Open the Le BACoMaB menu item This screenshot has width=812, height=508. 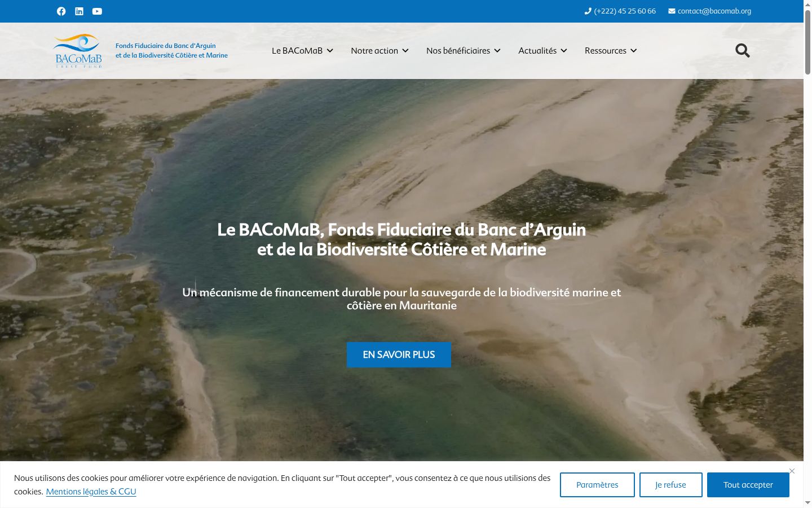tap(297, 51)
